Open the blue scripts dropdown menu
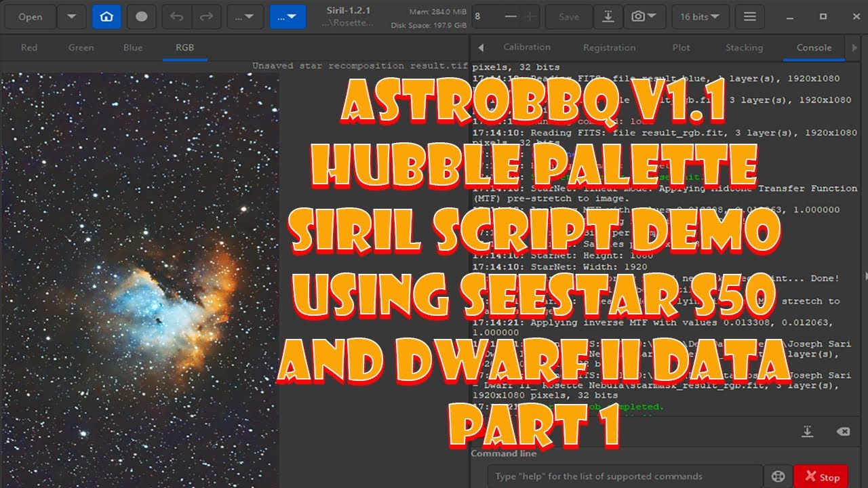The width and height of the screenshot is (868, 488). point(288,17)
